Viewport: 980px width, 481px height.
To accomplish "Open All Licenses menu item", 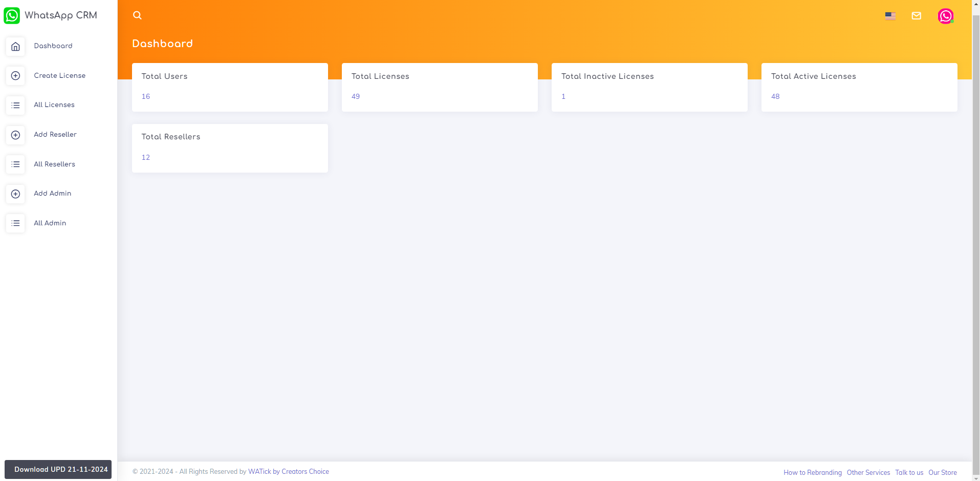I will [x=54, y=104].
